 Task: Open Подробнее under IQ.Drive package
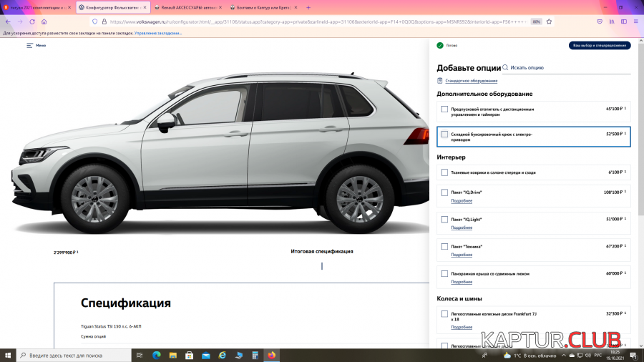(462, 201)
